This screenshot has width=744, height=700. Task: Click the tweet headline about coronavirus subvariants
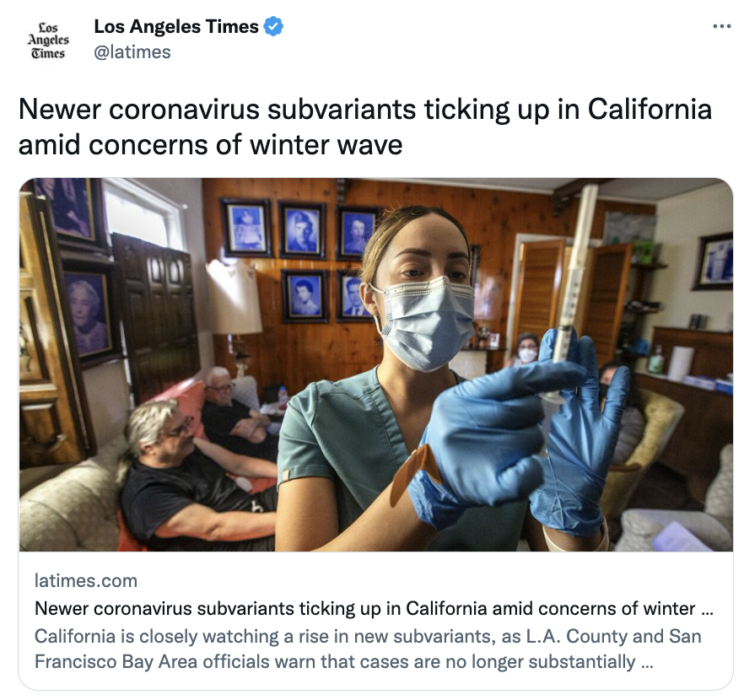pos(365,127)
